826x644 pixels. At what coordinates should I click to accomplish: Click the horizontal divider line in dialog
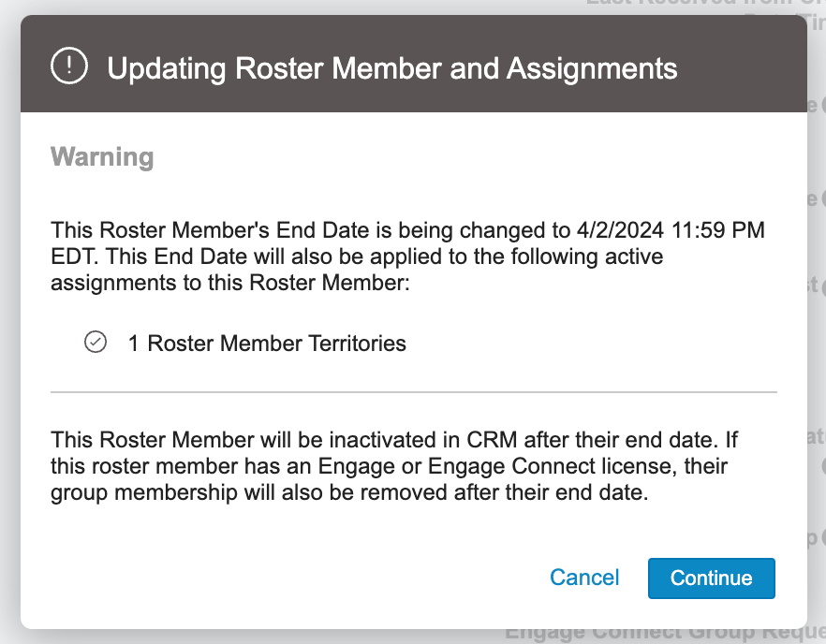click(x=414, y=391)
